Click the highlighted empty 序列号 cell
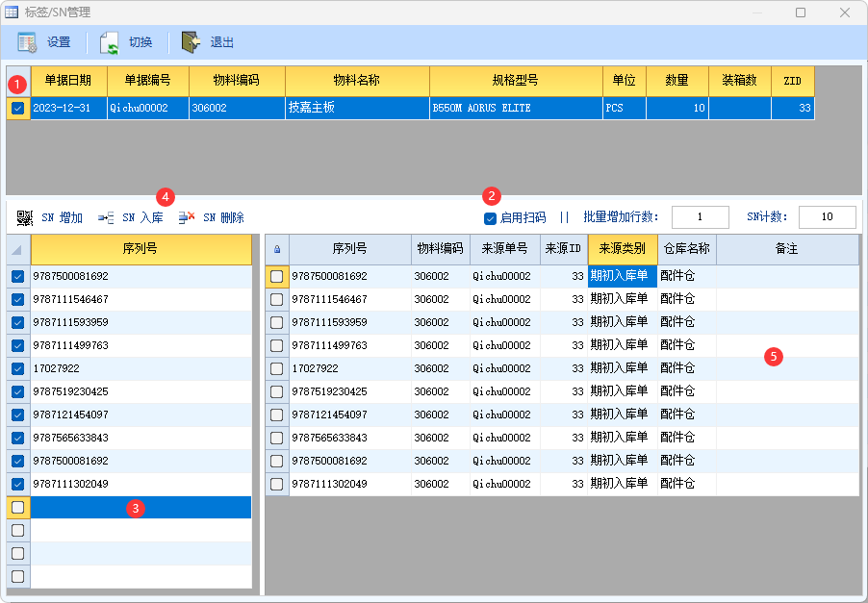 pos(141,507)
